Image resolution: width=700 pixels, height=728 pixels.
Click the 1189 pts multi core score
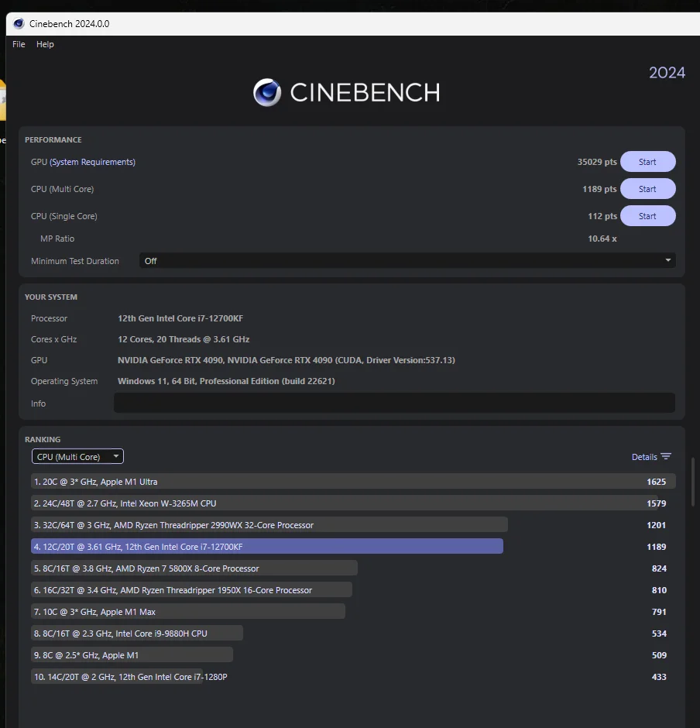[600, 189]
